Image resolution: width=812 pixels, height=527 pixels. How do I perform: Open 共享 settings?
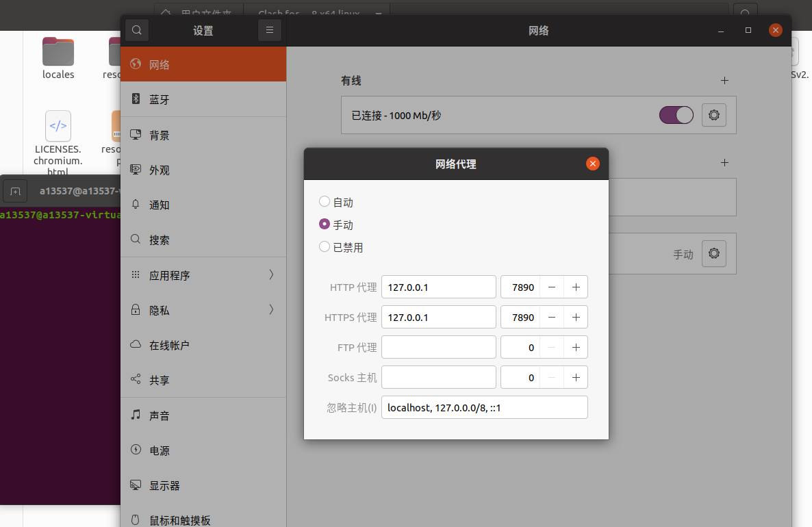pos(203,380)
